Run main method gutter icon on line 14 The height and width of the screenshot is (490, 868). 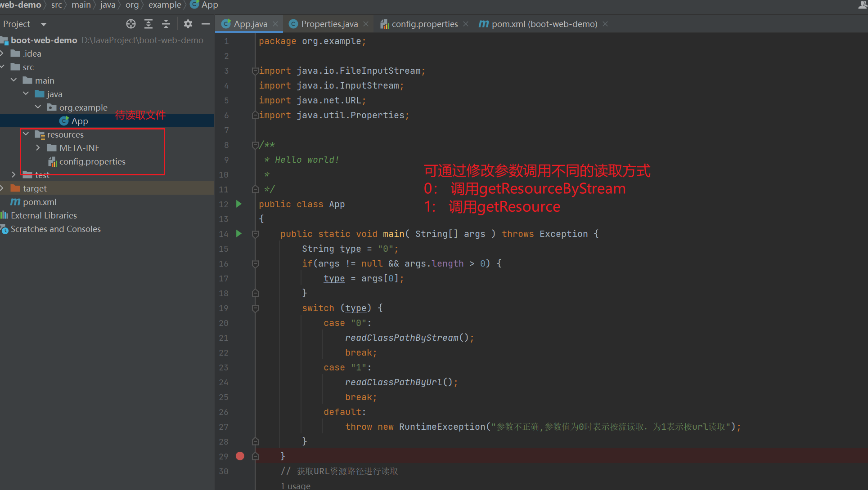(239, 233)
